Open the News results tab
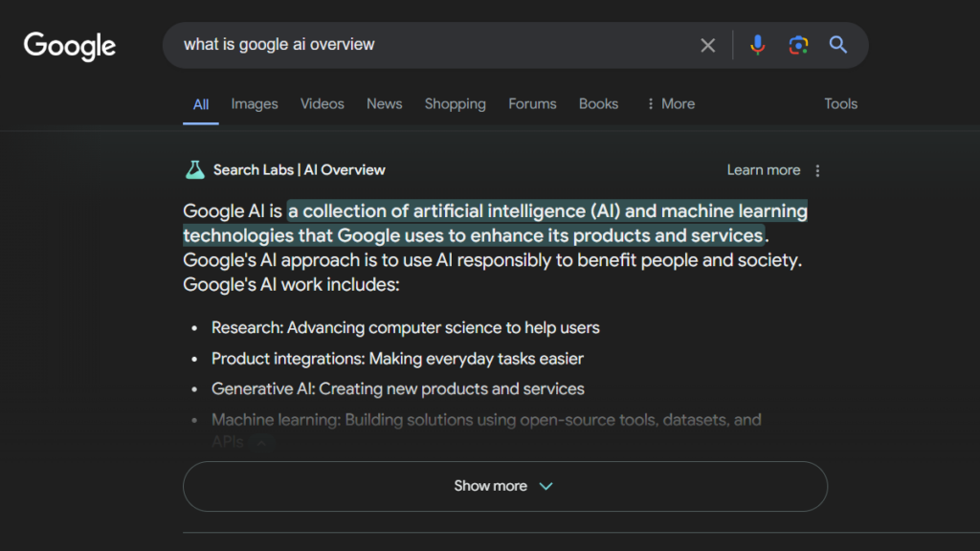Viewport: 980px width, 551px height. [x=384, y=104]
